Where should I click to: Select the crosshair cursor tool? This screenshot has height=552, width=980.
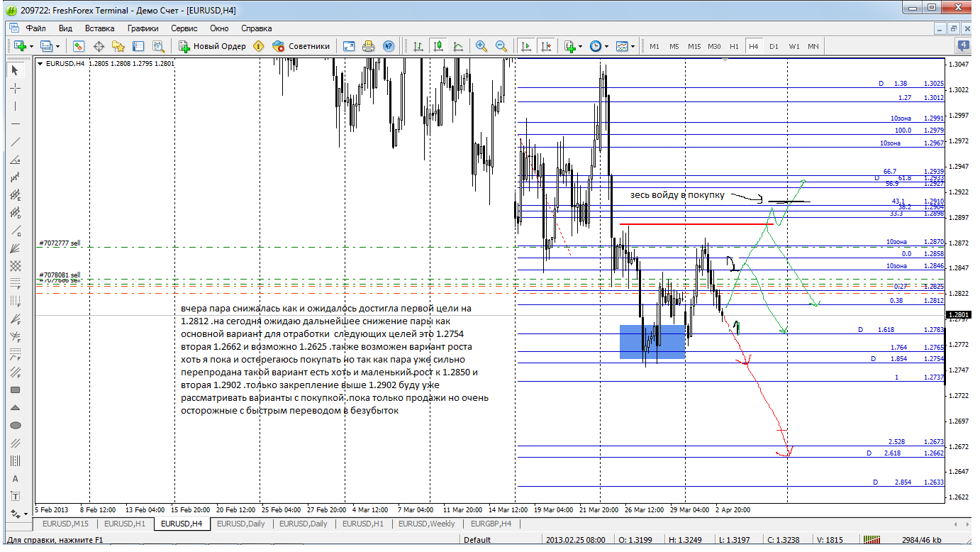(16, 88)
